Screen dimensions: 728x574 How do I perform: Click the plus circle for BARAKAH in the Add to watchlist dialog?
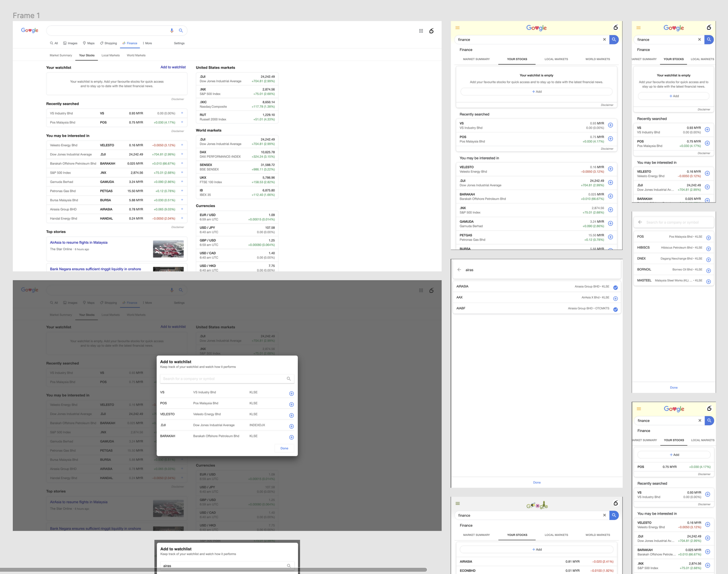coord(291,437)
